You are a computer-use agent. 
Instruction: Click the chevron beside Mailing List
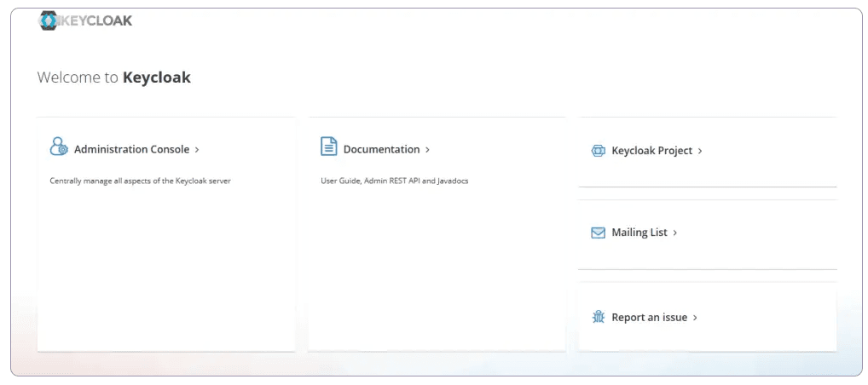click(x=675, y=233)
